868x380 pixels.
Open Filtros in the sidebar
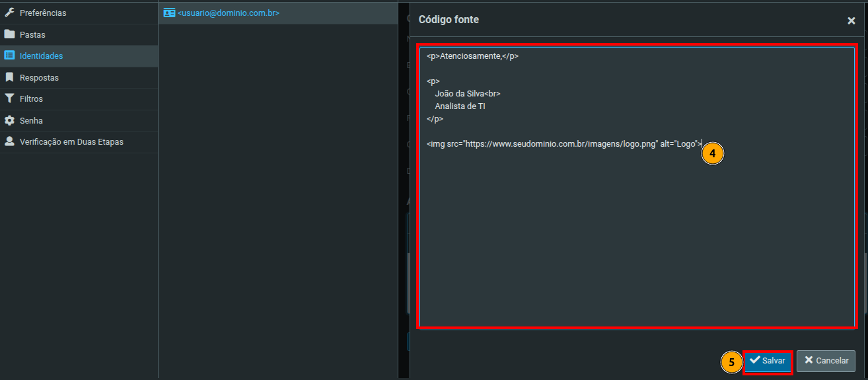[x=79, y=99]
